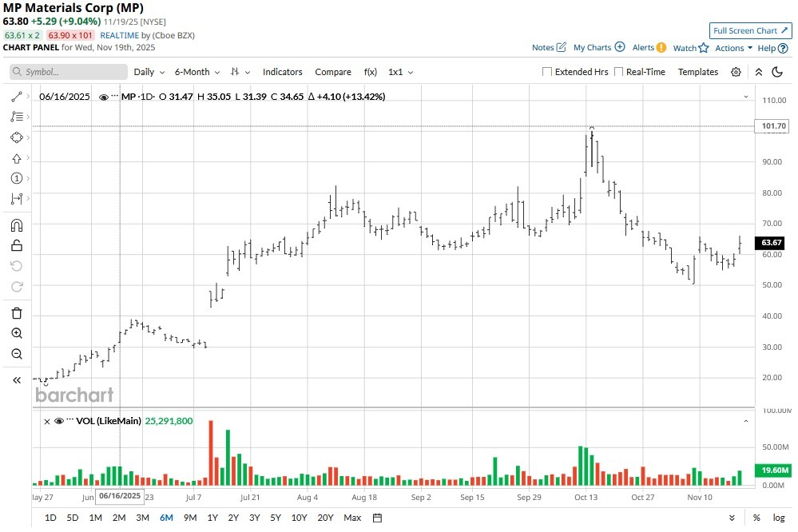Switch to dark mode moon icon
Viewport: 798px width, 532px height.
coord(777,72)
